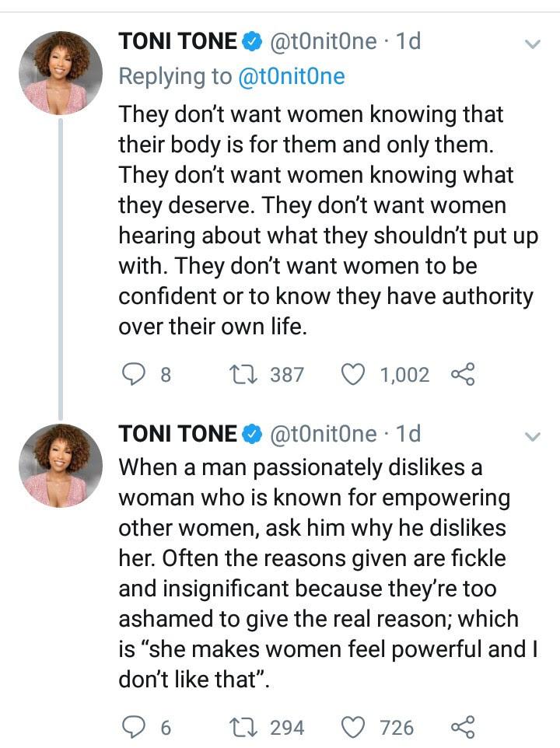The image size is (560, 748).
Task: View the second tweet's profile picture
Action: click(60, 465)
